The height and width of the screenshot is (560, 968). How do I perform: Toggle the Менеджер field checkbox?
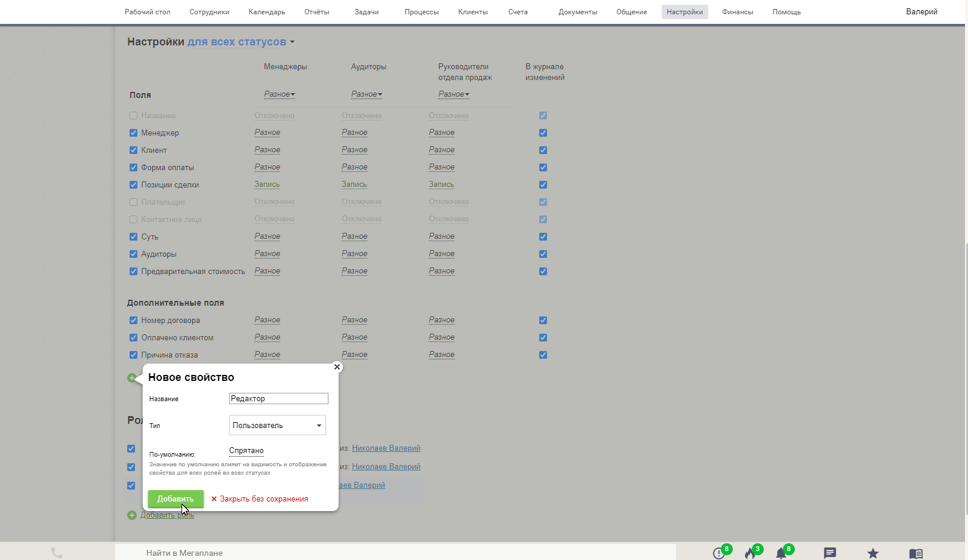133,133
